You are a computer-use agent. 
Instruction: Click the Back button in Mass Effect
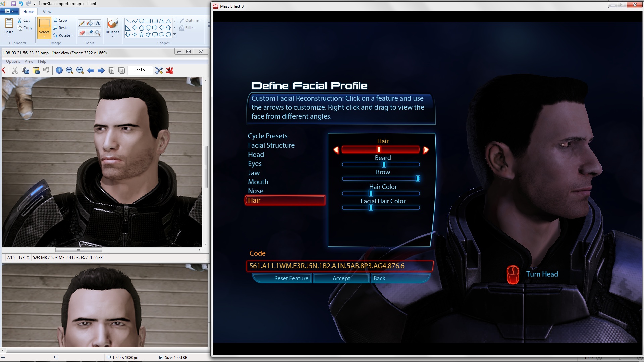[400, 278]
